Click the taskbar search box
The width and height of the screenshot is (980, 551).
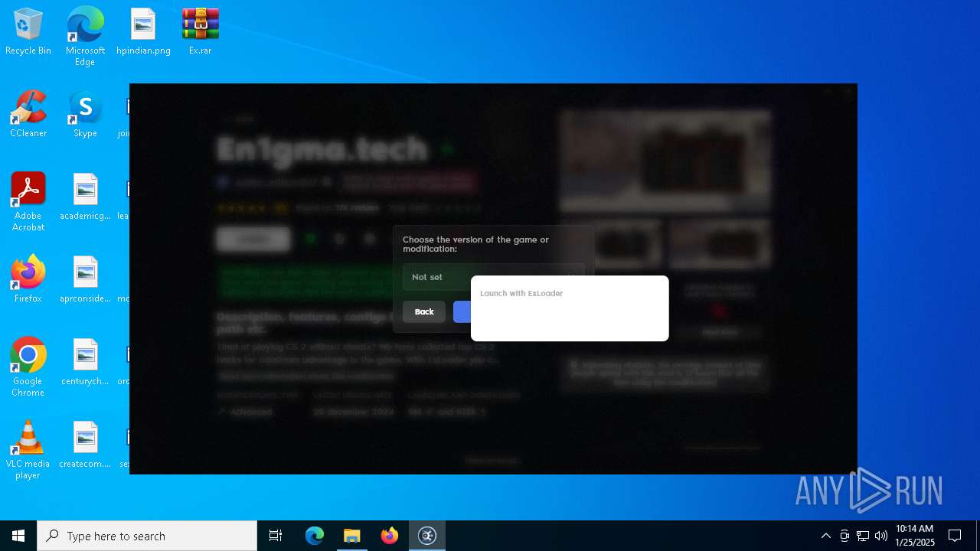point(147,536)
